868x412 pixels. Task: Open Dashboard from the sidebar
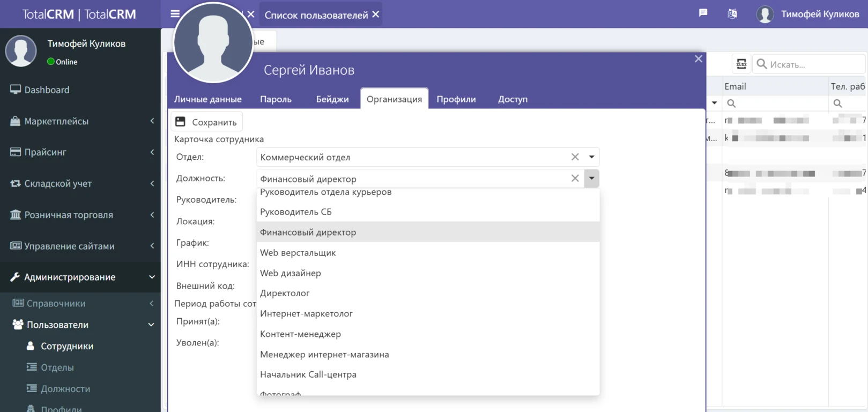[47, 90]
